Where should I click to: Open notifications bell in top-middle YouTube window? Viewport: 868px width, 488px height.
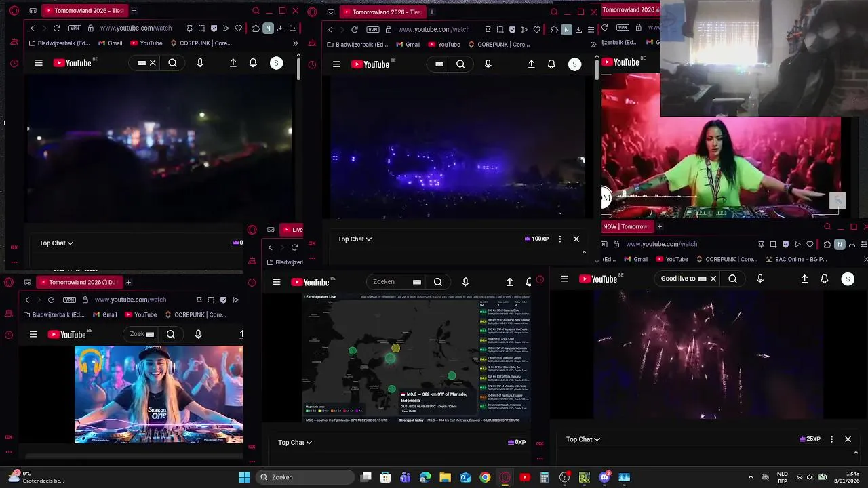(x=551, y=64)
